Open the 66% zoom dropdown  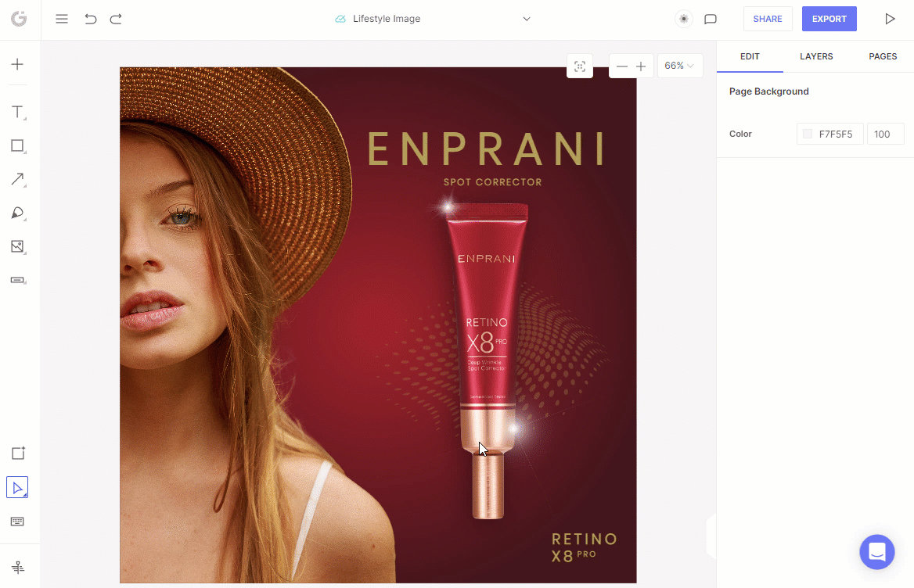680,66
